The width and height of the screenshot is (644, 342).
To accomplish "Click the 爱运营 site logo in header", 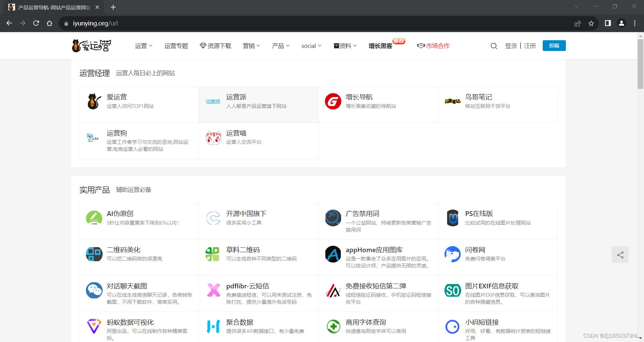I will pos(92,46).
